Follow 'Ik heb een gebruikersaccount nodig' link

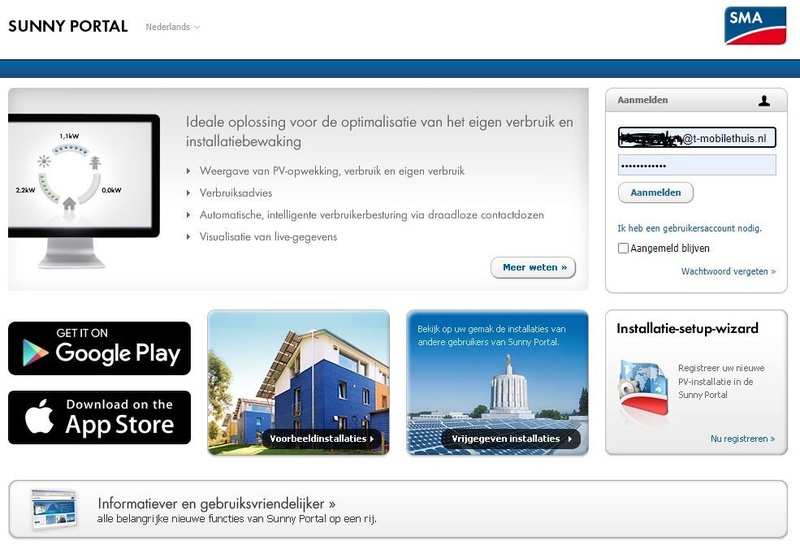point(689,229)
